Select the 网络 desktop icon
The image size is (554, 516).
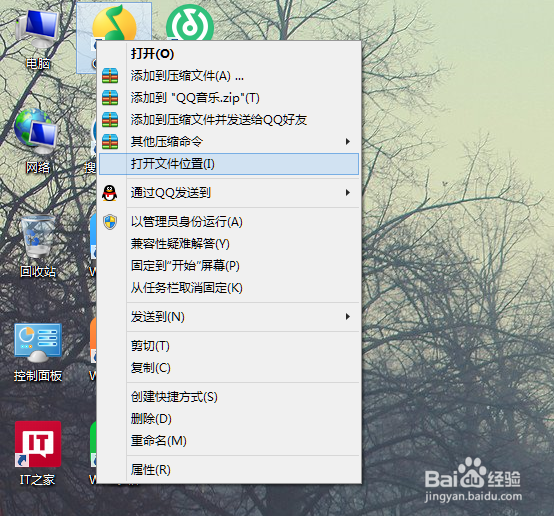pyautogui.click(x=37, y=141)
